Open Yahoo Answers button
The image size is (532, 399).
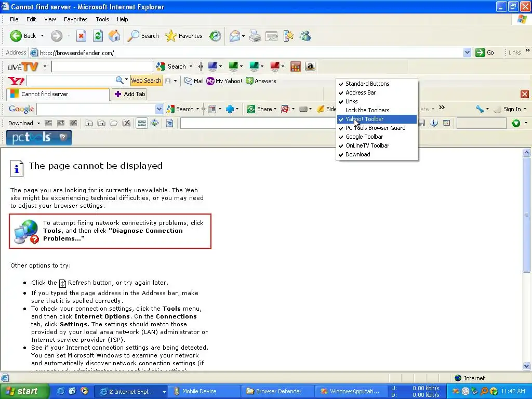coord(261,81)
